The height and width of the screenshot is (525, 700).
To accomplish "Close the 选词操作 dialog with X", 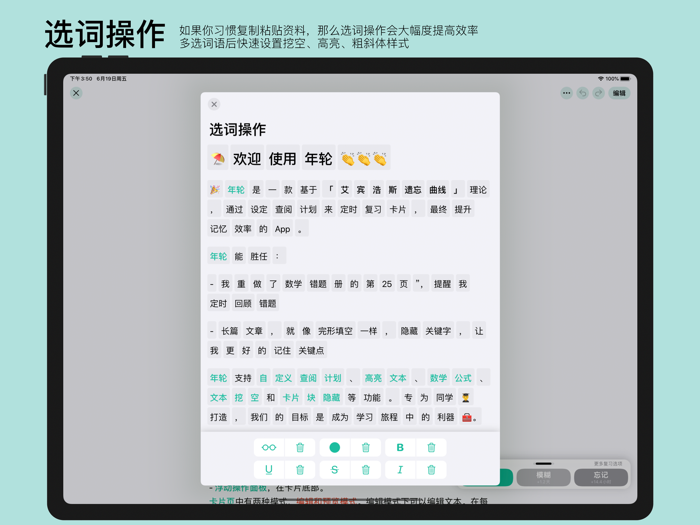I will 214,104.
